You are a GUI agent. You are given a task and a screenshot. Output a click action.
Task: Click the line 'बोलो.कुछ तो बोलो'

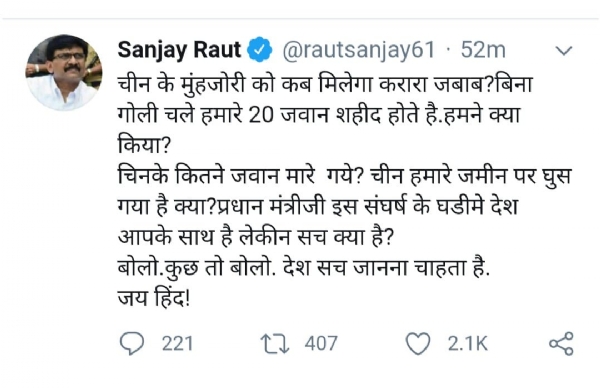(303, 267)
